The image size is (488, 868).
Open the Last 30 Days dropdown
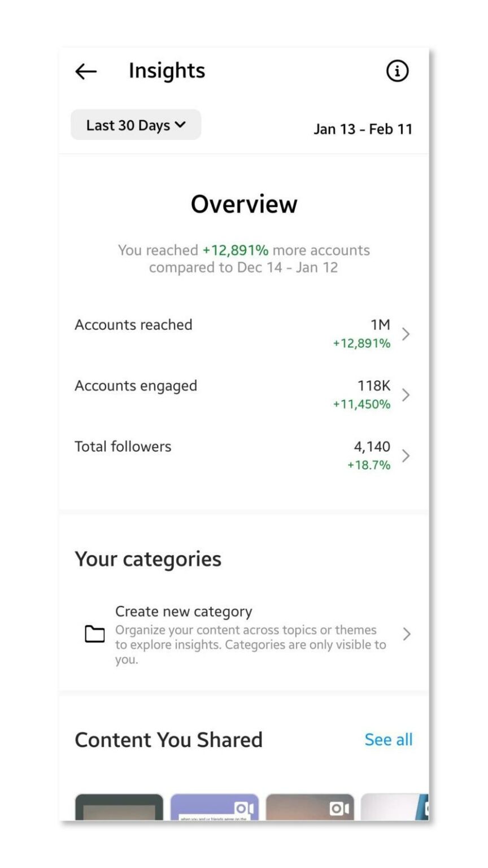pos(135,125)
